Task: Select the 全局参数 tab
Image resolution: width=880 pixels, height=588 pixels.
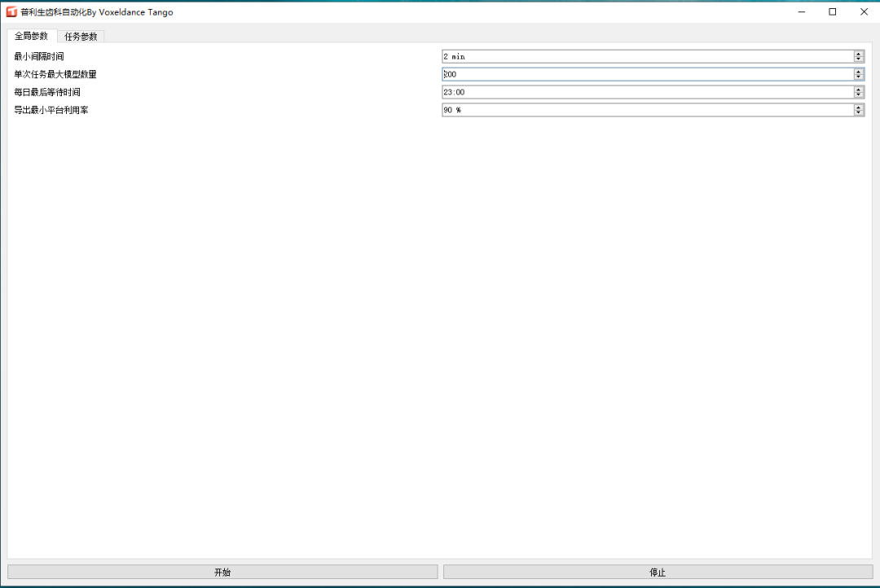Action: [x=32, y=36]
